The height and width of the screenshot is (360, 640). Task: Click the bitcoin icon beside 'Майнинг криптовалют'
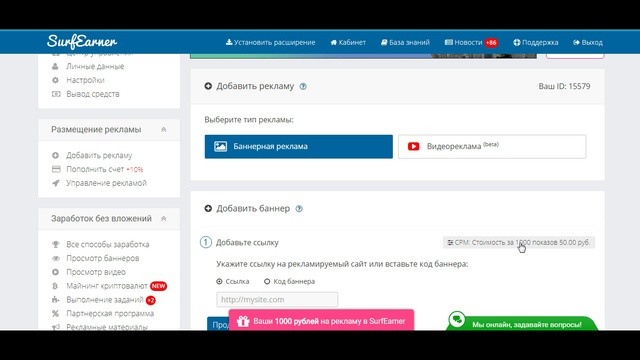(x=56, y=286)
